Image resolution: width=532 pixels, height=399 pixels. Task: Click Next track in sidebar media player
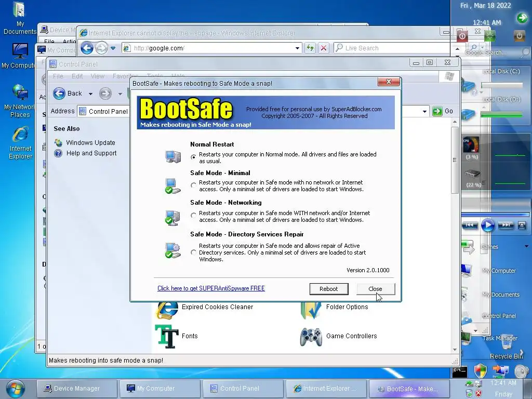pos(506,225)
